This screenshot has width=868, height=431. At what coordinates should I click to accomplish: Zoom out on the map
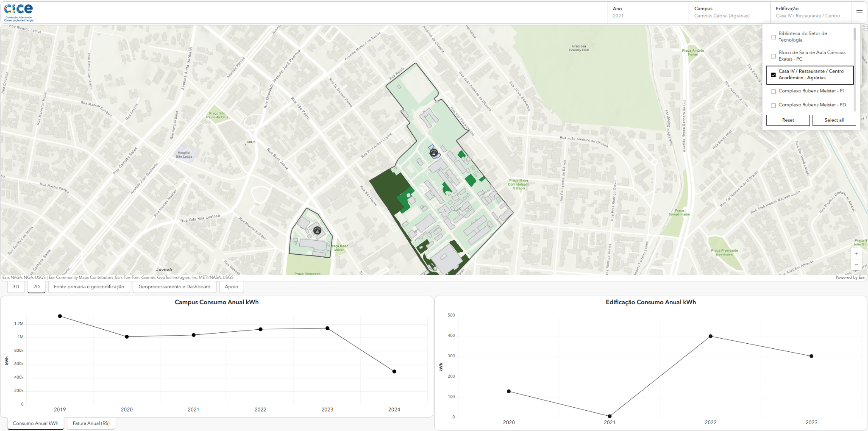[857, 264]
